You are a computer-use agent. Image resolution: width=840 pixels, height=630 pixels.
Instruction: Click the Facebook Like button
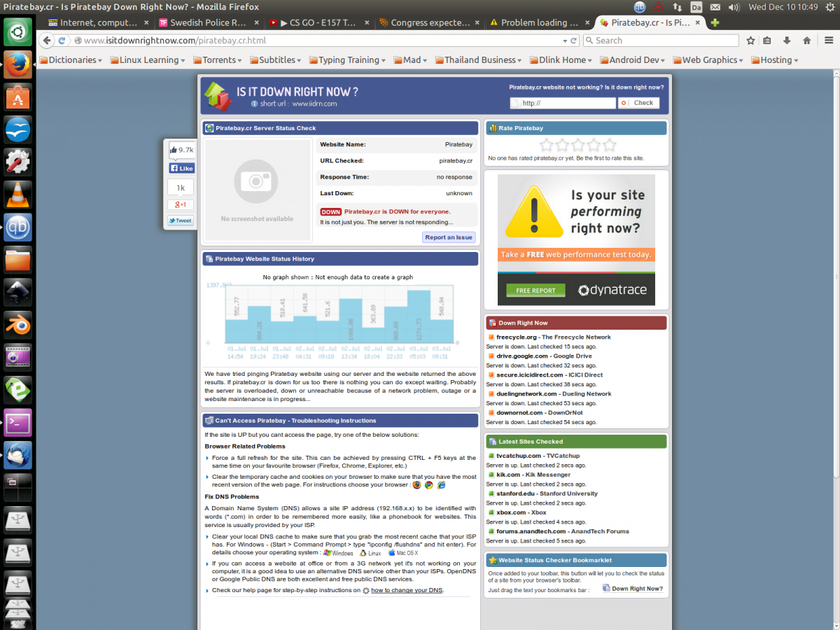point(182,168)
